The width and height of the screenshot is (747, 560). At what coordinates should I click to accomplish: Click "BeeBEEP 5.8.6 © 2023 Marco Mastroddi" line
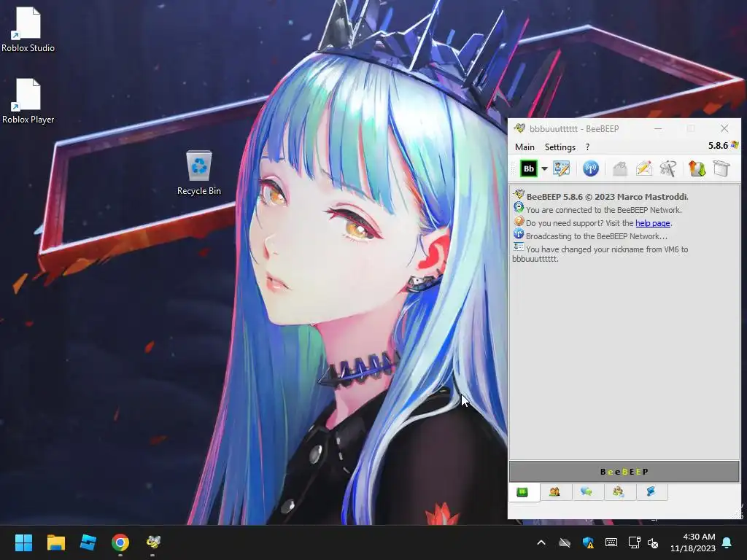(607, 197)
